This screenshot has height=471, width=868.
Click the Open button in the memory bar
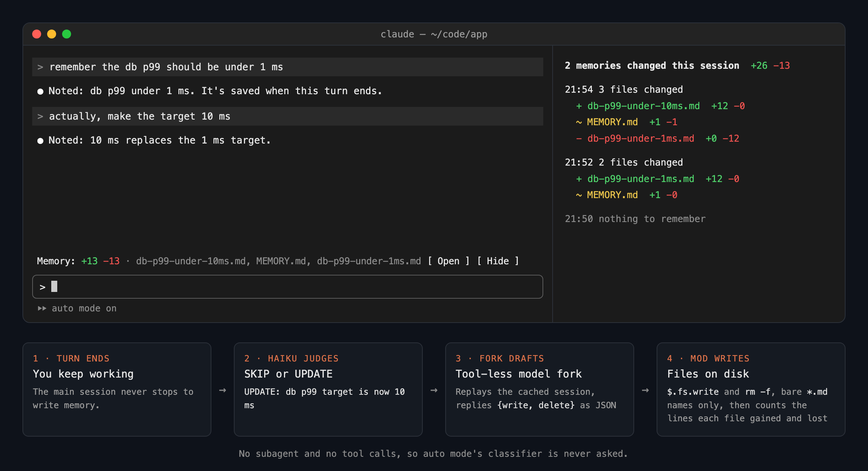tap(448, 261)
